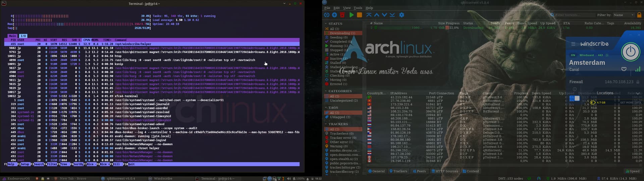Image resolution: width=644 pixels, height=181 pixels.
Task: Select the F9 Kill option in htop
Action: click(x=116, y=165)
